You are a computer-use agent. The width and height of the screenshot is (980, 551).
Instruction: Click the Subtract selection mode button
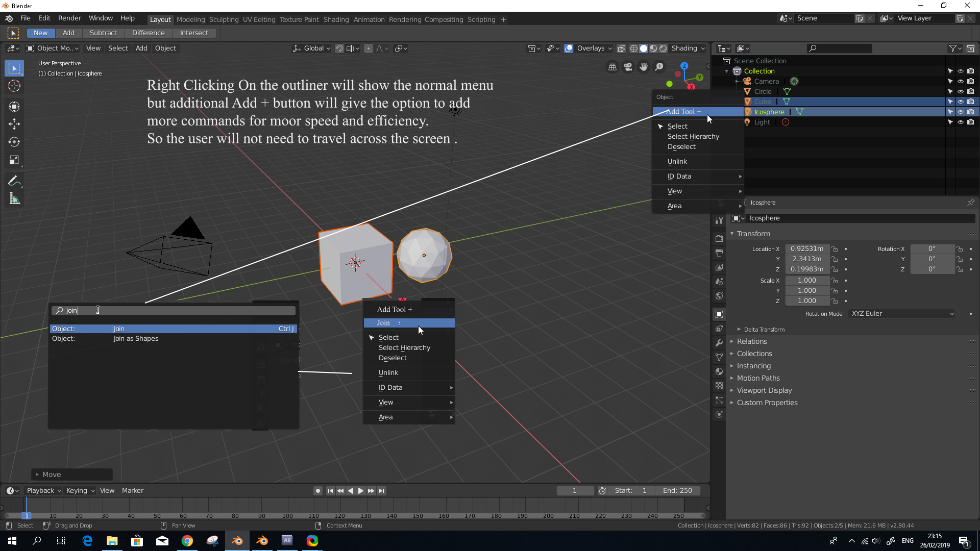pyautogui.click(x=103, y=33)
